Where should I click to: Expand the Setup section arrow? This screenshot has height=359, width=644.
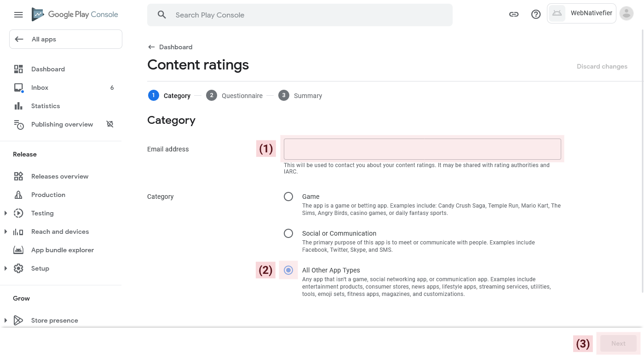6,268
